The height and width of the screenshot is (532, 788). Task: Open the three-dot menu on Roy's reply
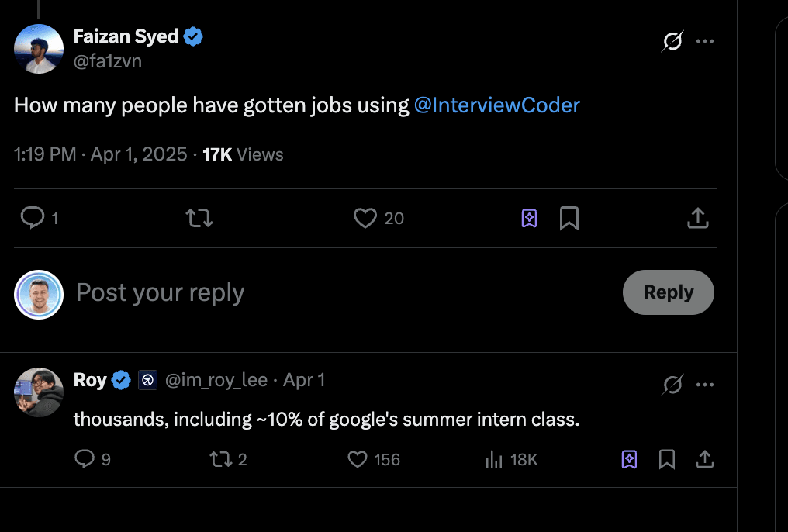click(x=705, y=384)
